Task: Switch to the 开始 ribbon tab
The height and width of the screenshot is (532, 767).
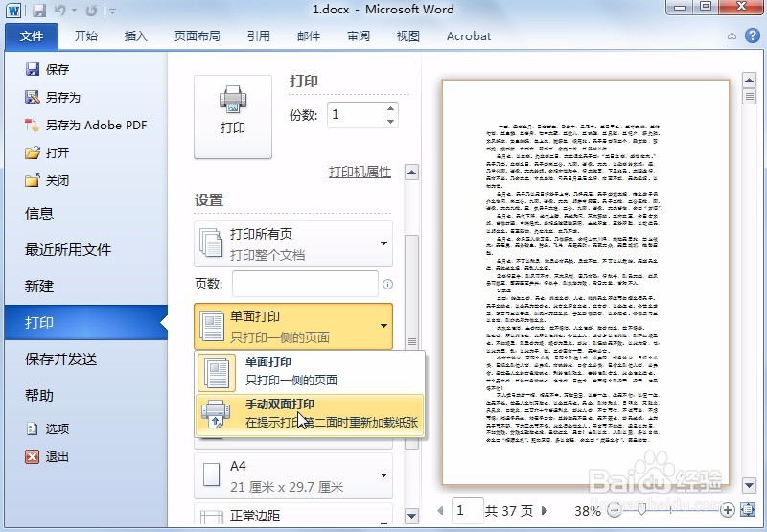Action: point(85,36)
